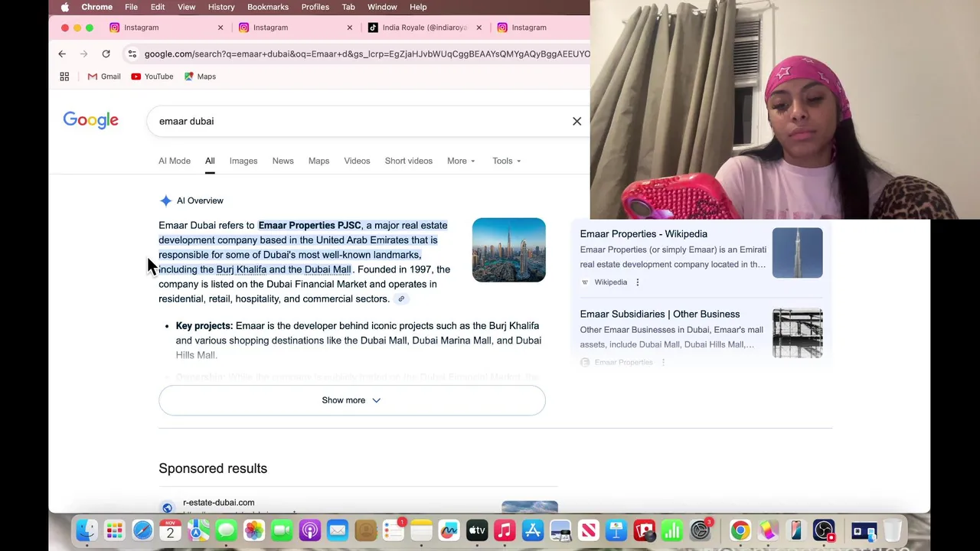Clear the search box with the X icon
This screenshot has width=980, height=551.
[x=577, y=121]
